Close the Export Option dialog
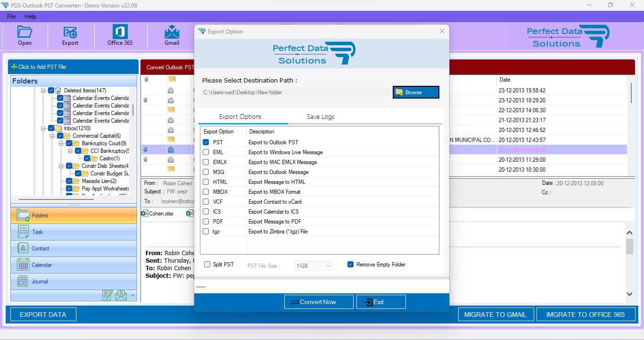 tap(442, 31)
